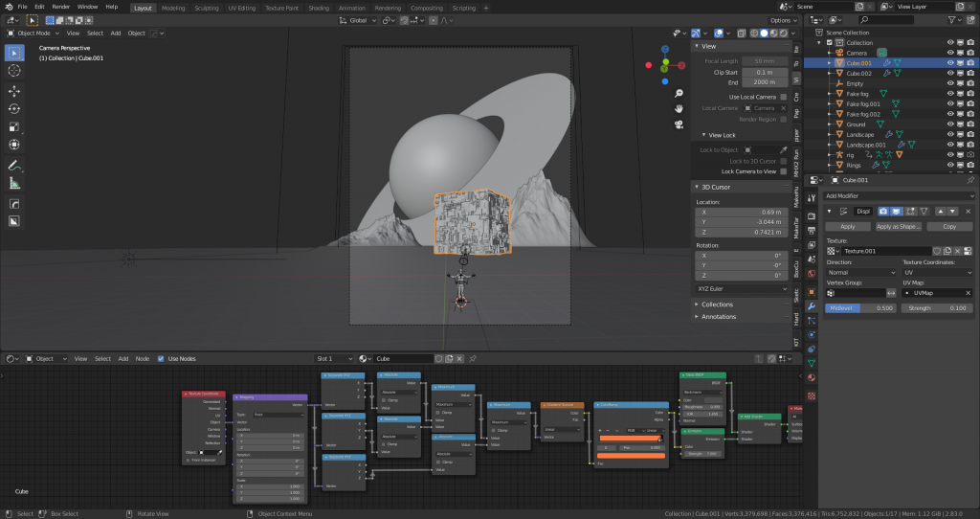Expand the Collections panel in the sidebar
This screenshot has height=519, width=980.
coord(717,305)
